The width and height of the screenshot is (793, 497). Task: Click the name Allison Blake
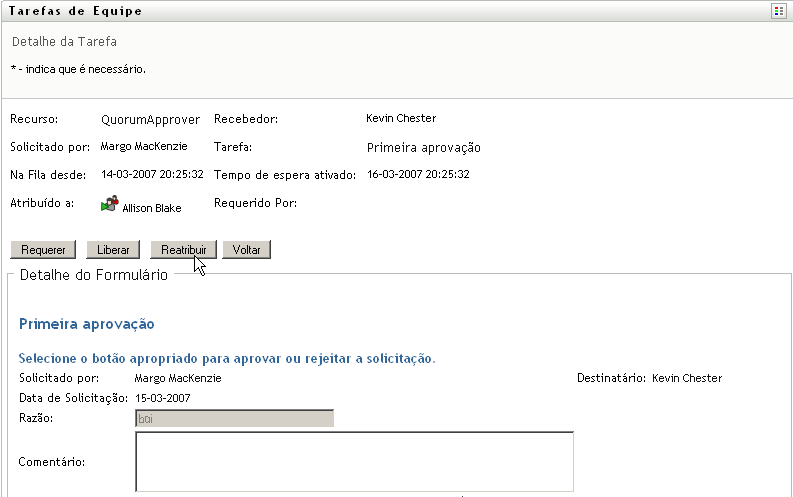click(x=152, y=208)
